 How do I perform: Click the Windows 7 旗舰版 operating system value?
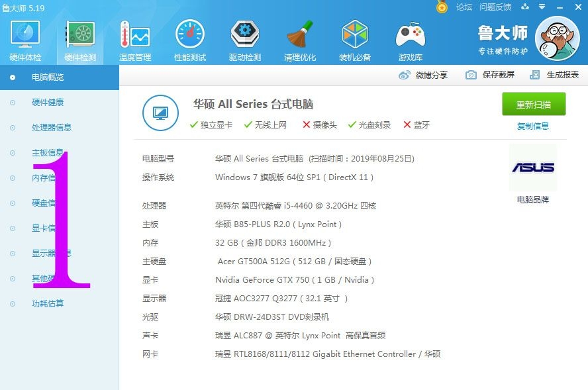click(x=295, y=177)
